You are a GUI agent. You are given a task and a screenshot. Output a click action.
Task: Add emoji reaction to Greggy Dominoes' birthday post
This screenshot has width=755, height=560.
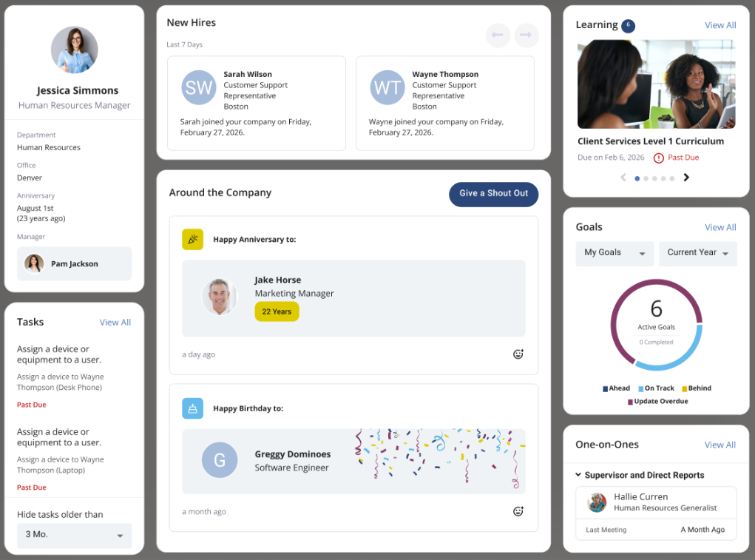518,510
